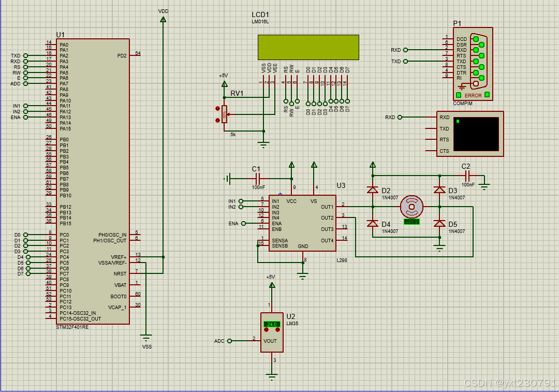Select the power arrow on L298 VCC
The width and height of the screenshot is (559, 392).
coord(291,165)
